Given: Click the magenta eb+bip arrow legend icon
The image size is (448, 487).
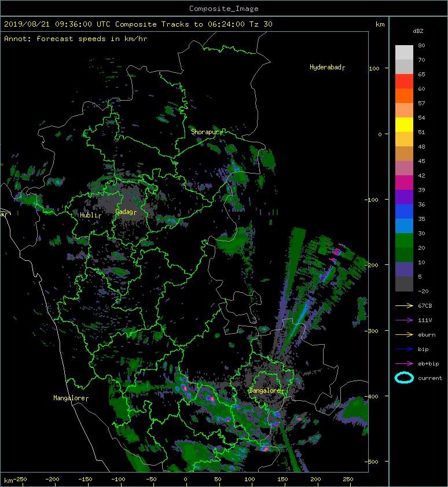Looking at the screenshot, I should click(404, 364).
